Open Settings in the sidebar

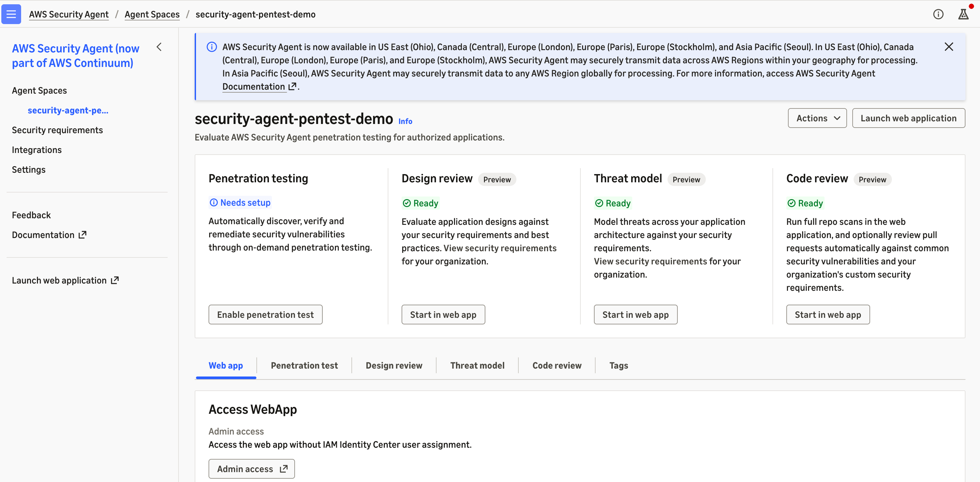(28, 169)
